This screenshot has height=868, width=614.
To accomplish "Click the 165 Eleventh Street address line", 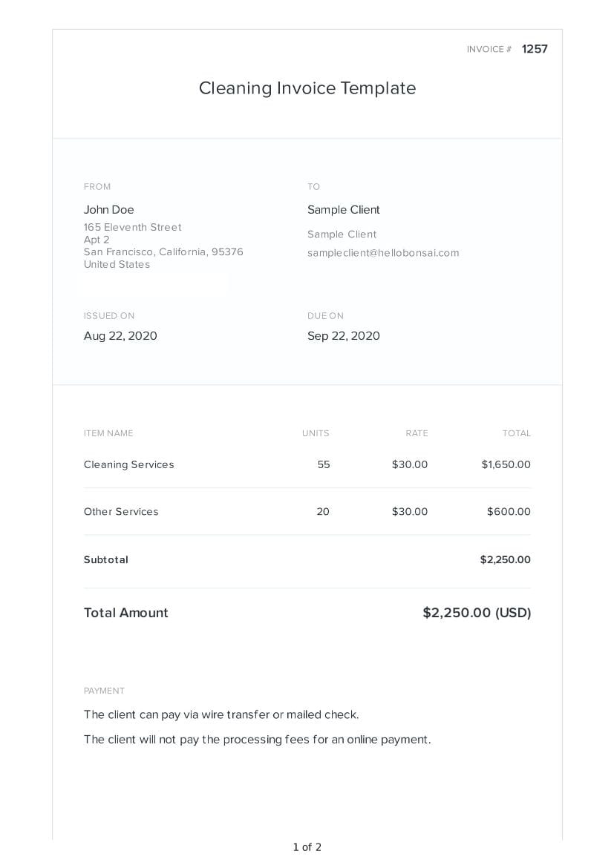I will [x=132, y=227].
